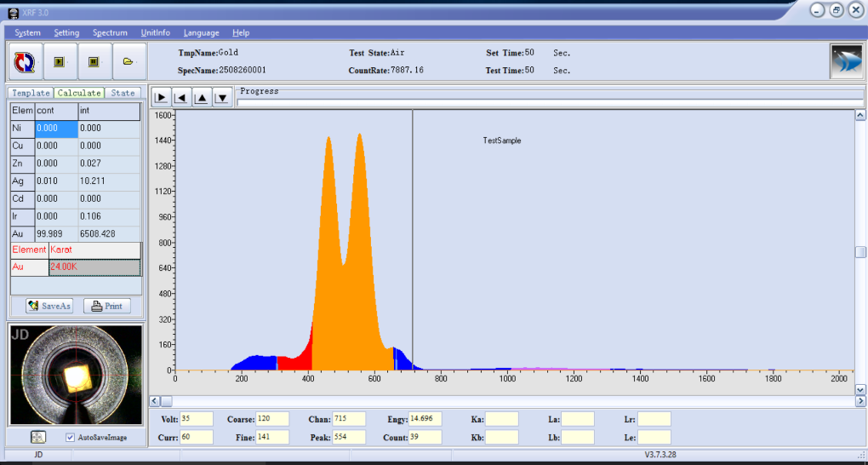Click the spectrum down-arrow scale button
This screenshot has width=868, height=465.
(x=221, y=97)
